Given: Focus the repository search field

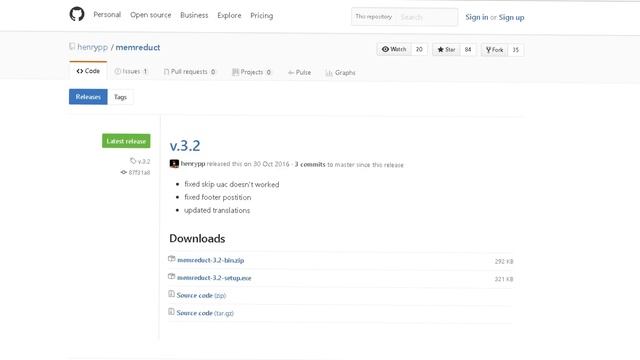Looking at the screenshot, I should (427, 17).
